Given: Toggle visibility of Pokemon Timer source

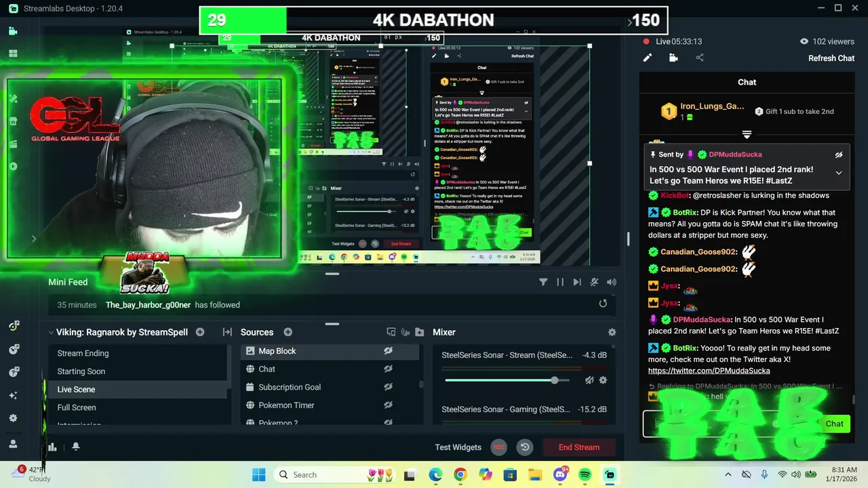Looking at the screenshot, I should [388, 405].
